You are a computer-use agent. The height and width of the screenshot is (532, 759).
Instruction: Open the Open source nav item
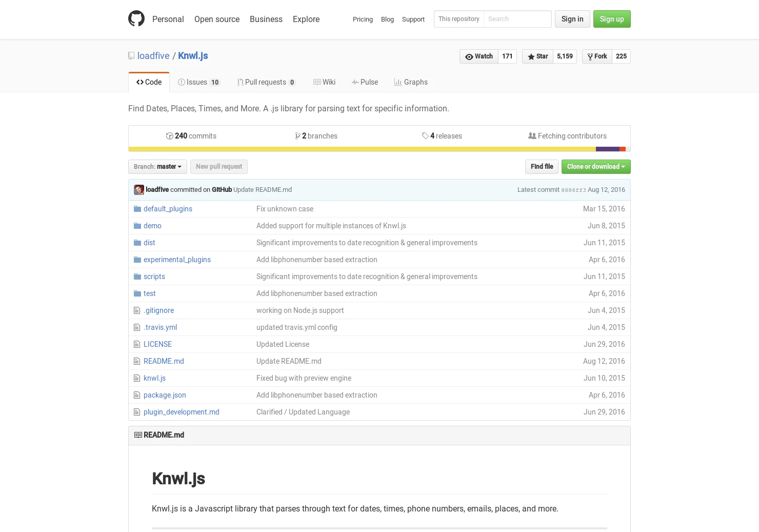coord(217,19)
